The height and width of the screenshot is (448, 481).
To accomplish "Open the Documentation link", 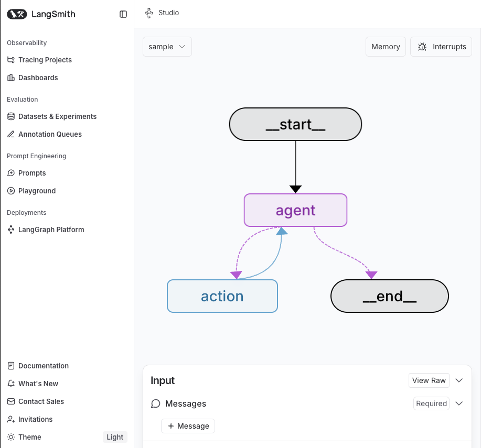I will click(x=43, y=366).
